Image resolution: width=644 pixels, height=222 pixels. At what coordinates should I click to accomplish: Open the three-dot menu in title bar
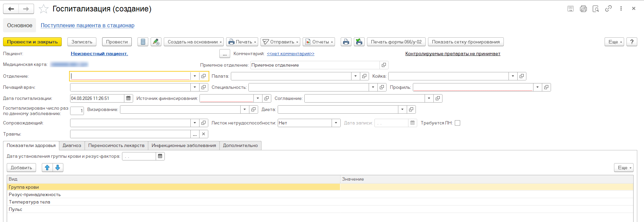click(621, 9)
